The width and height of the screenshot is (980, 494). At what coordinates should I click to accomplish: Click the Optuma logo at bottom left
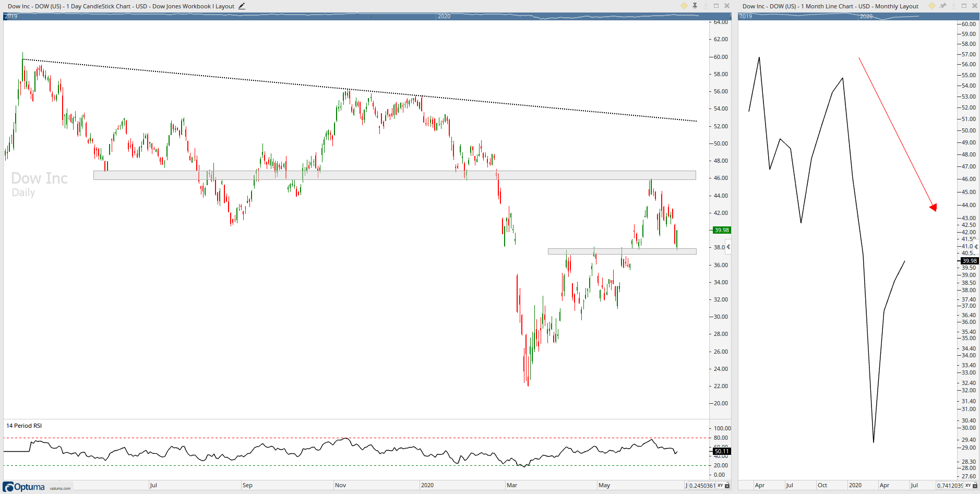[24, 487]
